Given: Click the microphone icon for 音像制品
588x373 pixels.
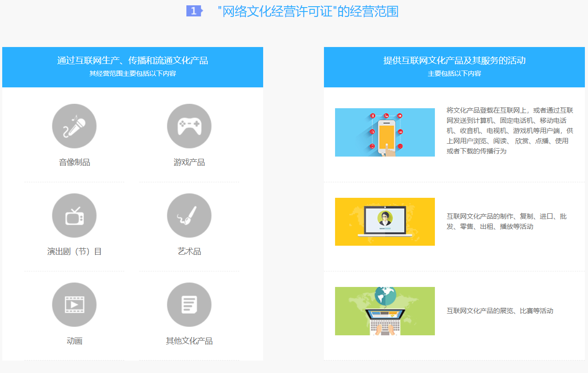Looking at the screenshot, I should (74, 126).
